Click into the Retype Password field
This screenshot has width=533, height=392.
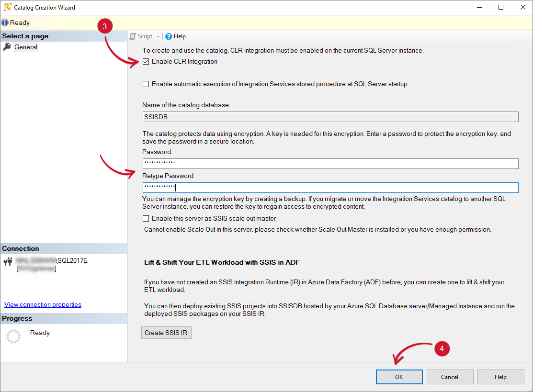click(330, 188)
